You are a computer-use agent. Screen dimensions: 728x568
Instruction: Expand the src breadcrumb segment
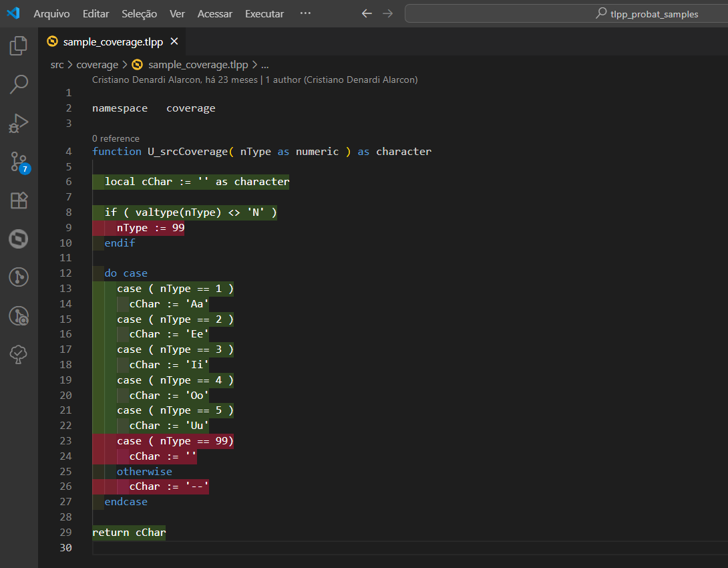57,65
